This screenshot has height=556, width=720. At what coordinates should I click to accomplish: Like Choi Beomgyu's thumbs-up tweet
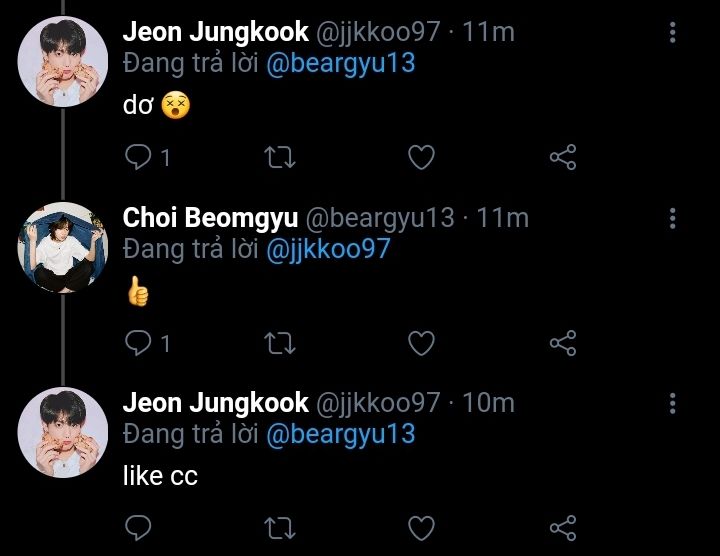pyautogui.click(x=422, y=343)
